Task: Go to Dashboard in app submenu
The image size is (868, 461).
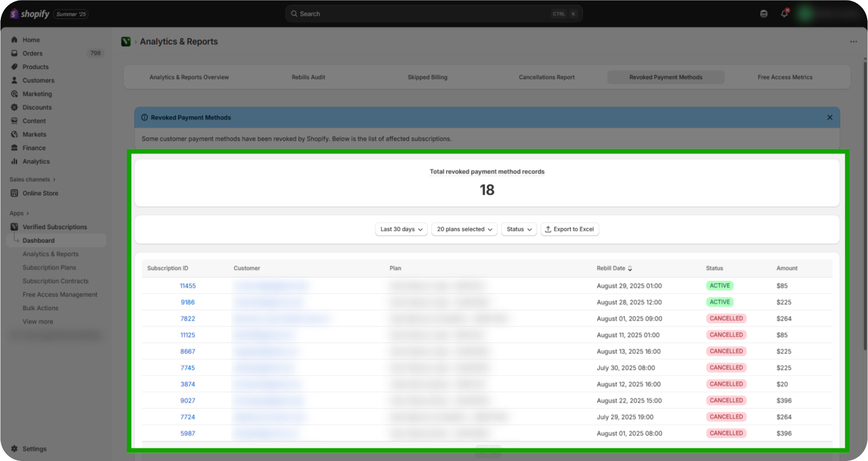Action: [x=56, y=241]
